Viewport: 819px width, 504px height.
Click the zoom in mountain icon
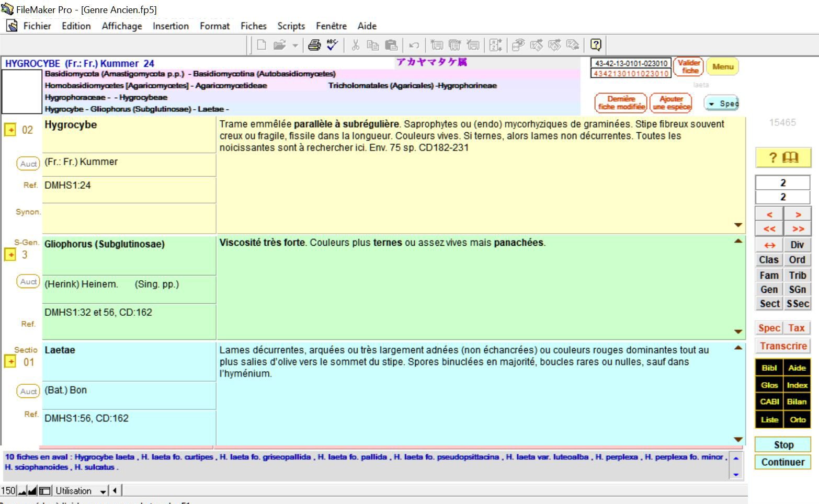pos(32,491)
